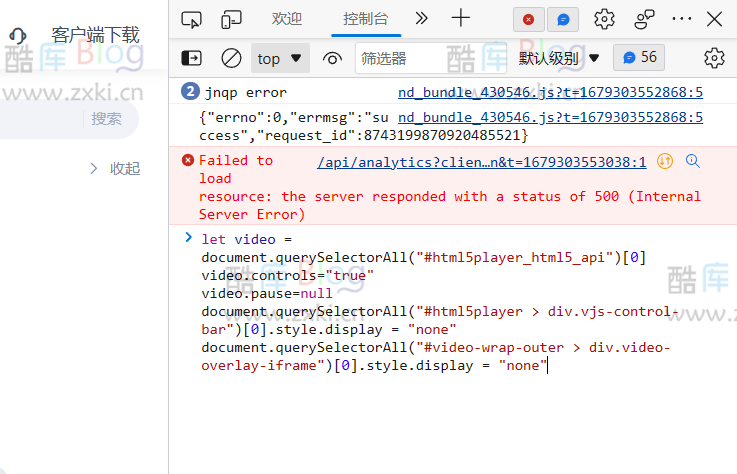
Task: Click the console settings gear icon
Action: [713, 58]
